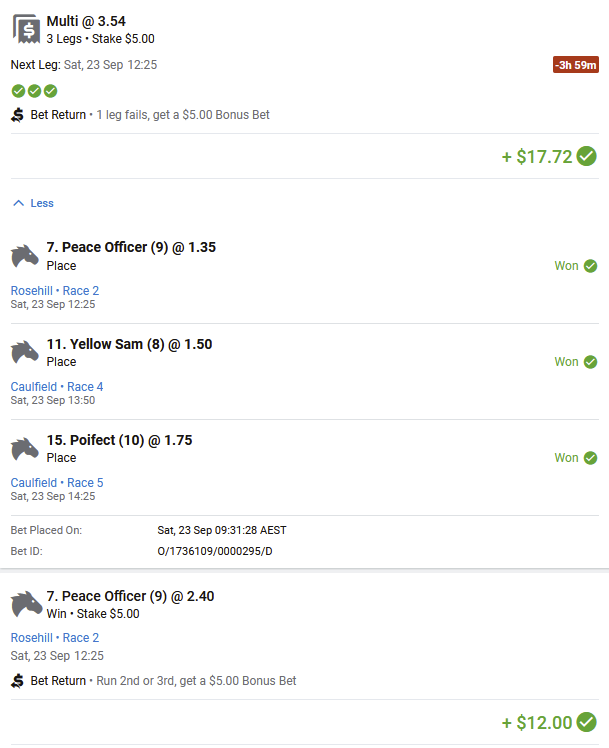The height and width of the screenshot is (748, 609).
Task: Click the Bet Return dollar icon under Win bet
Action: 18,681
